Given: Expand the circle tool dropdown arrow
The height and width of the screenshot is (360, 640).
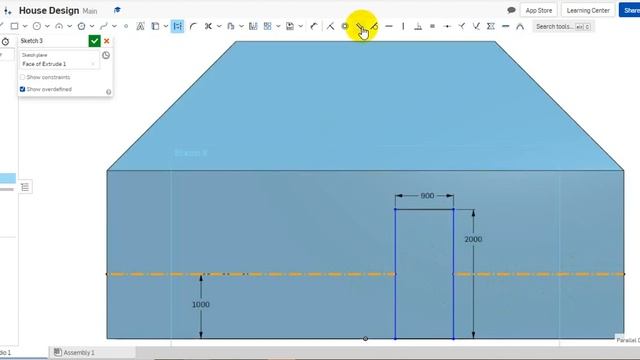Looking at the screenshot, I should (x=47, y=26).
